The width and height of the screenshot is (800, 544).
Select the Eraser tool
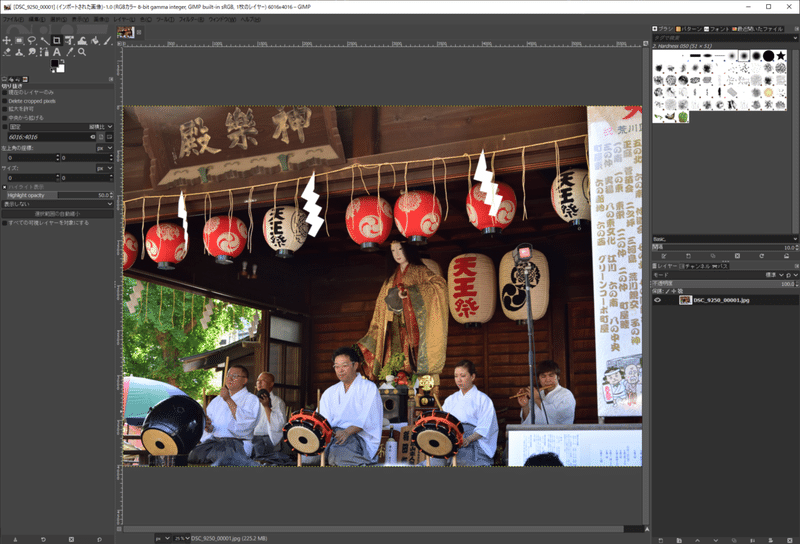point(7,52)
